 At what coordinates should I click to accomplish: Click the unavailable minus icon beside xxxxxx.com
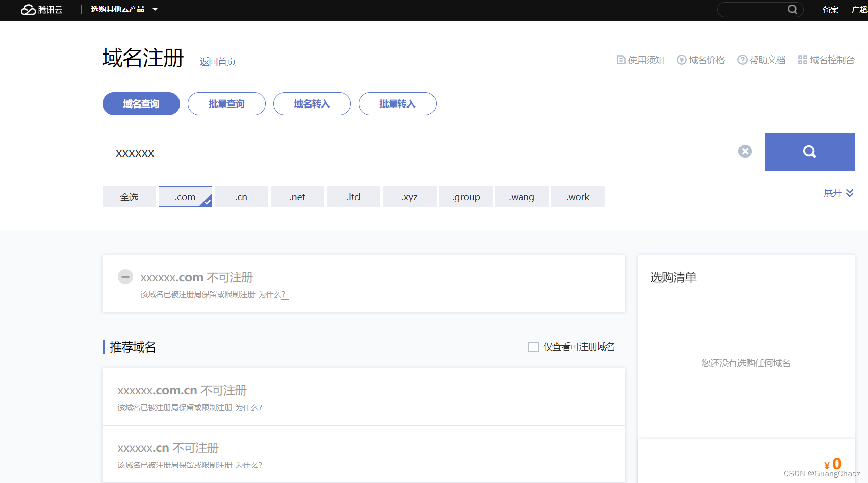click(125, 277)
